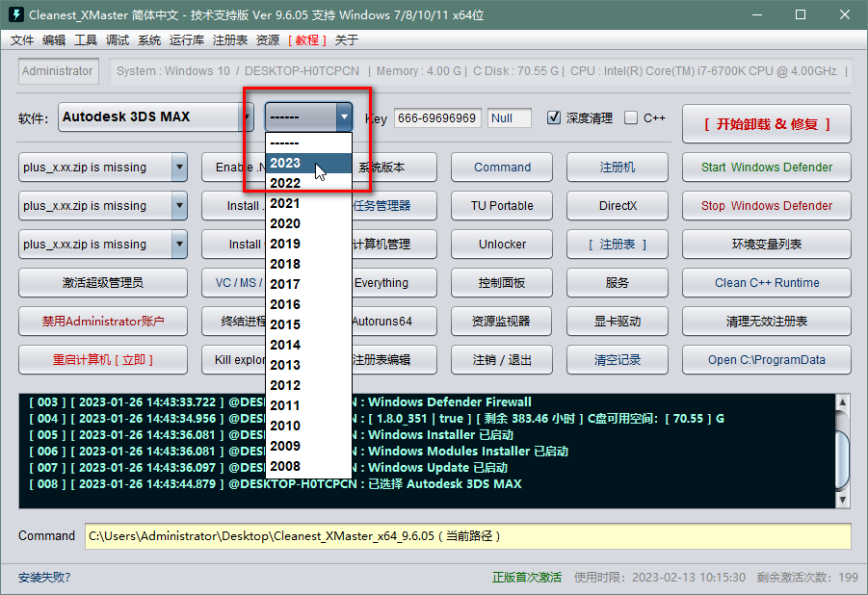Open the 文件 menu

22,39
